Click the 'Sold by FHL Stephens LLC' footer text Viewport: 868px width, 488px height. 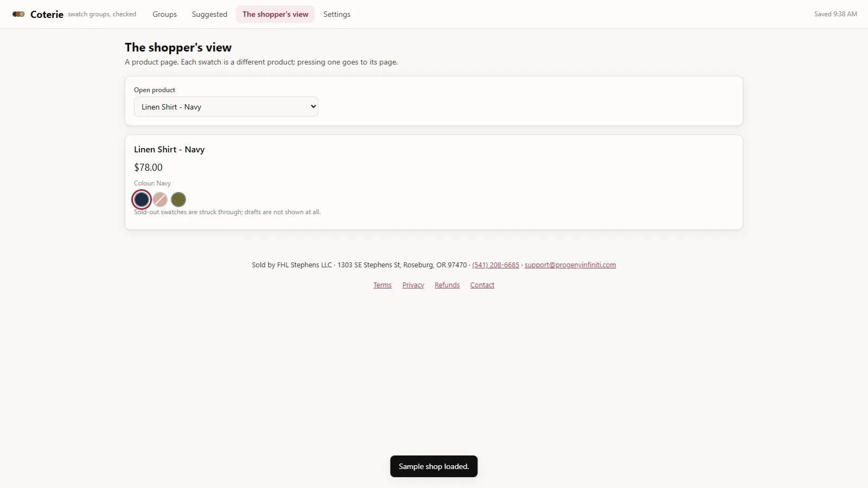[x=292, y=265]
